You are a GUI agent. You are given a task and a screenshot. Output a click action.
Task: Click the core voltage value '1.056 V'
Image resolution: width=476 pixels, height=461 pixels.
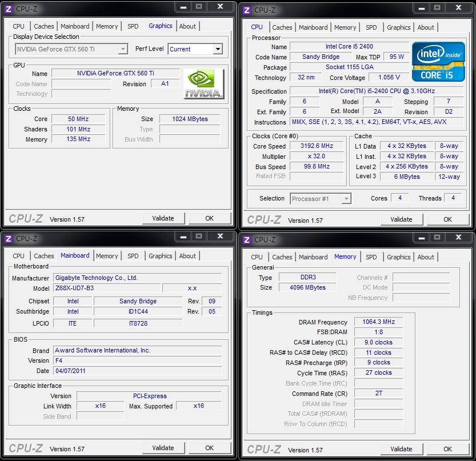[x=389, y=77]
